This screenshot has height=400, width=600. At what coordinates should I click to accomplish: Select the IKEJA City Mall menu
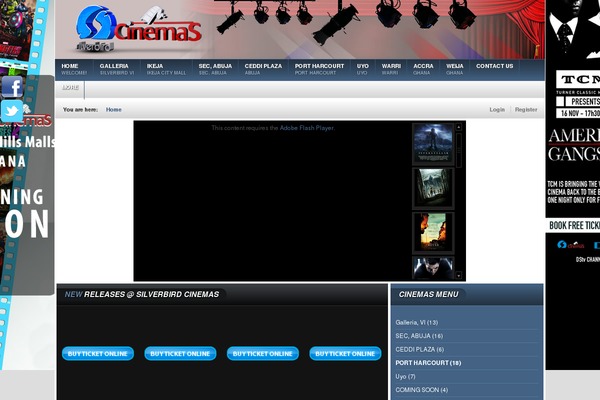[x=166, y=69]
